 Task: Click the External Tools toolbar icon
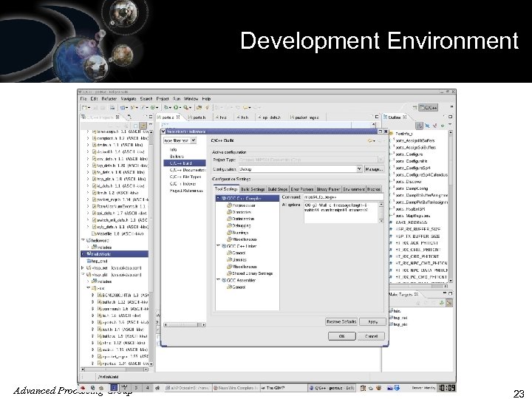(186, 108)
